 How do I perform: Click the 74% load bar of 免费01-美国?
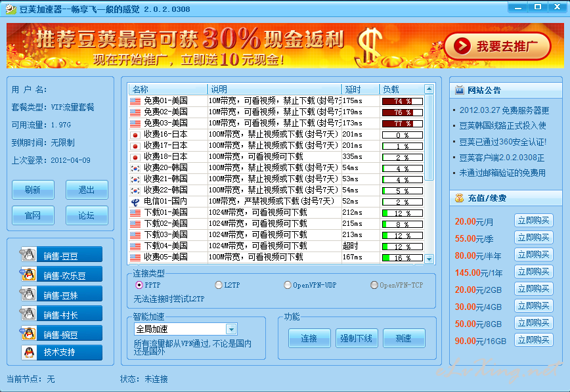pos(403,102)
